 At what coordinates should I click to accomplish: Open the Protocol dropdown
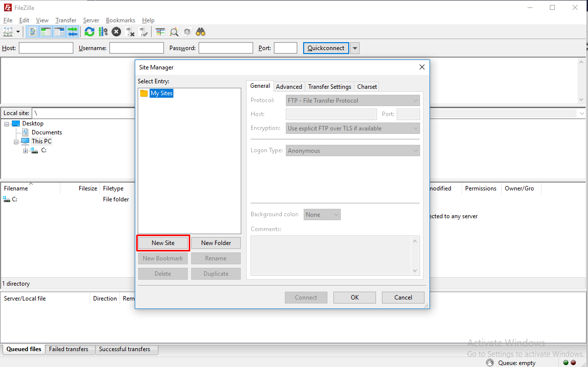pos(353,101)
